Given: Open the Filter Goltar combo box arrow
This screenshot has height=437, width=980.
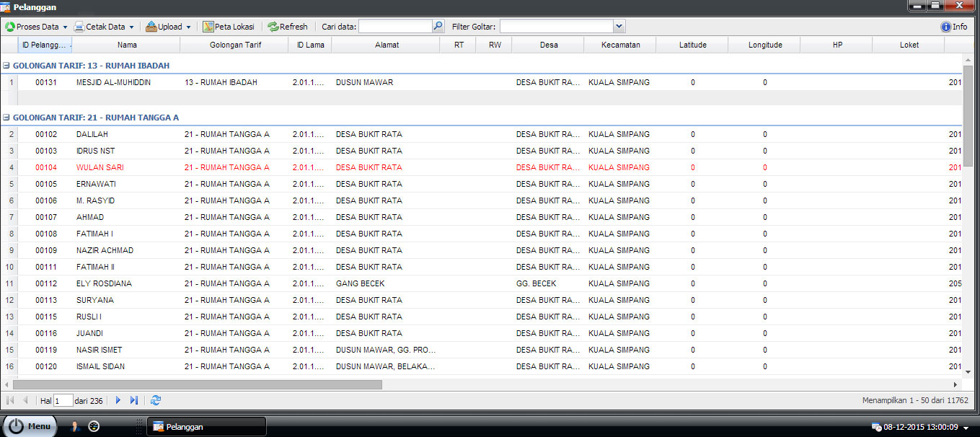Looking at the screenshot, I should [619, 27].
